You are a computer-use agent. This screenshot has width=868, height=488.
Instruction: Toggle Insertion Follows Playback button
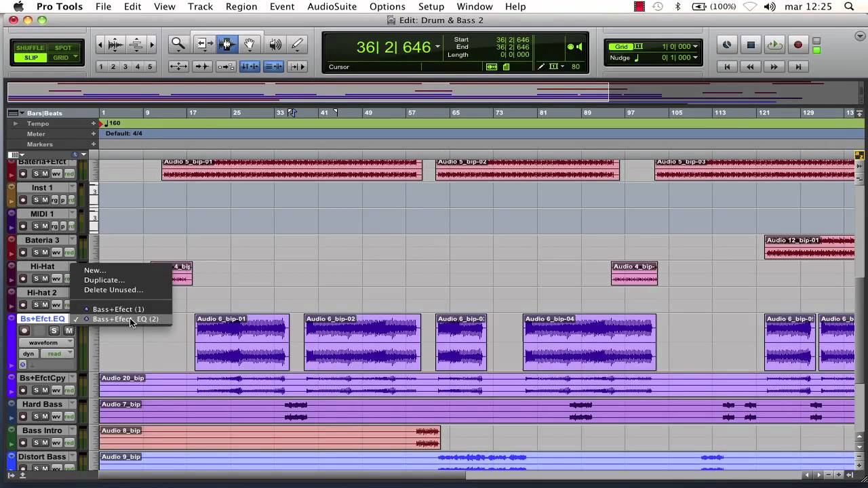[297, 66]
